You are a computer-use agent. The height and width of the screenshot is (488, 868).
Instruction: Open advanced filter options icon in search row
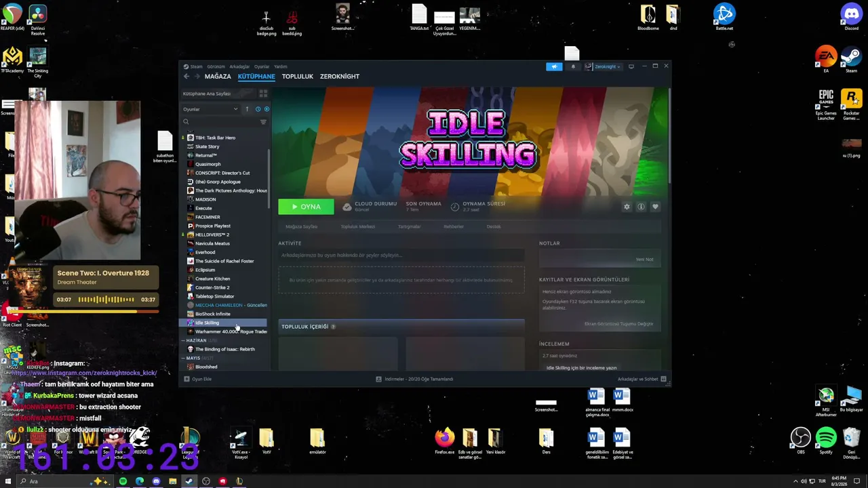tap(263, 122)
